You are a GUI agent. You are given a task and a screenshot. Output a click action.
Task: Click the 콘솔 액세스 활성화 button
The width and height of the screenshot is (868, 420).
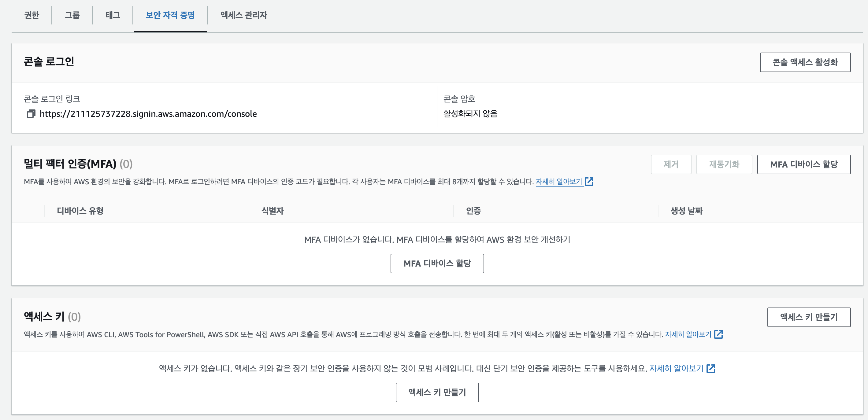click(x=805, y=62)
